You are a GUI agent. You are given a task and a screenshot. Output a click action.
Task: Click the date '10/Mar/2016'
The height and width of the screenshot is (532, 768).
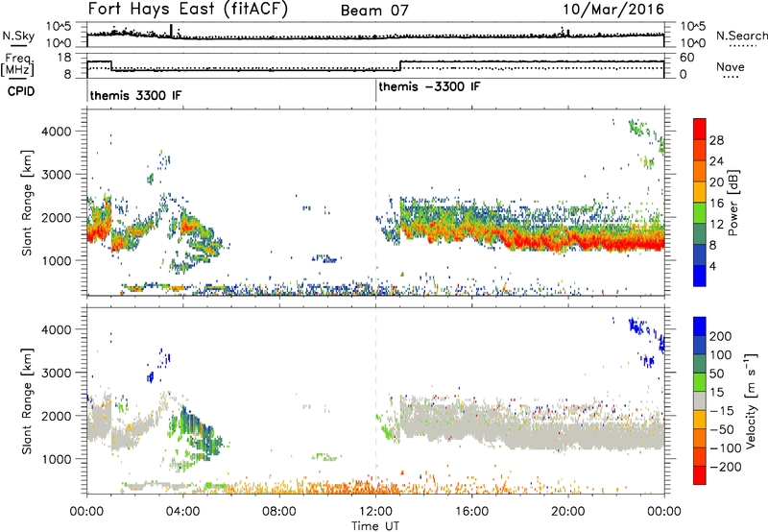pos(613,10)
